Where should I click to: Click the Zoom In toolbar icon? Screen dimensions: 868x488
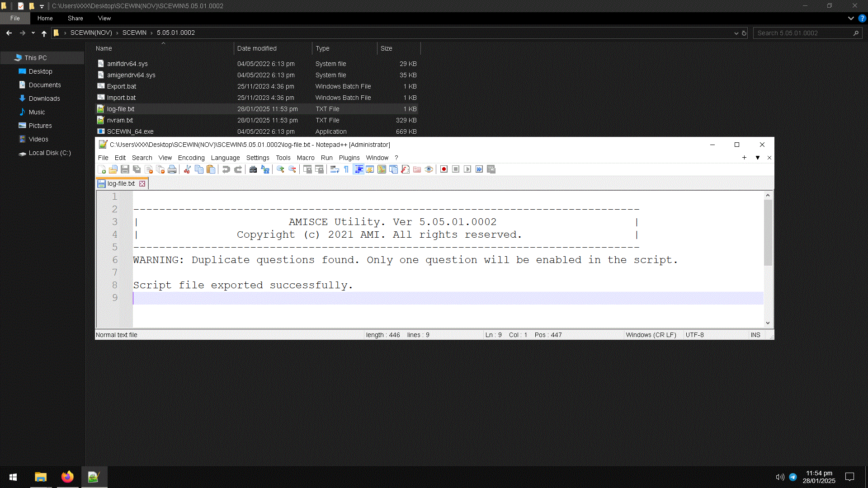280,169
